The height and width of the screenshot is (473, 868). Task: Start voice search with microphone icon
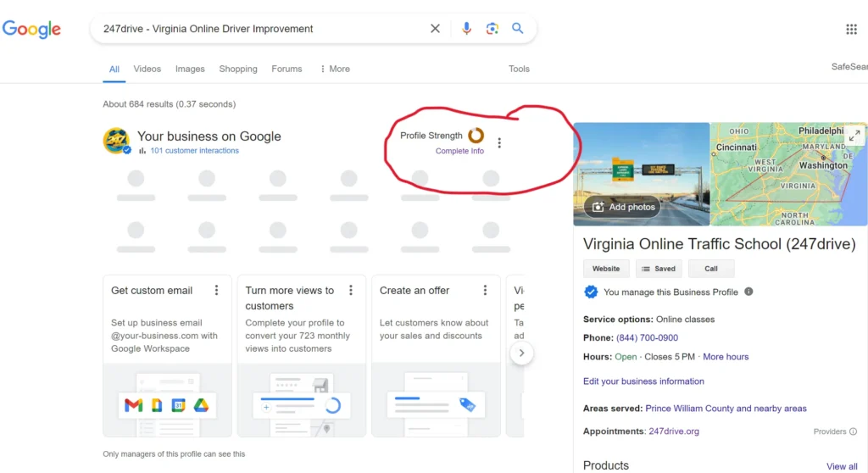click(x=467, y=28)
